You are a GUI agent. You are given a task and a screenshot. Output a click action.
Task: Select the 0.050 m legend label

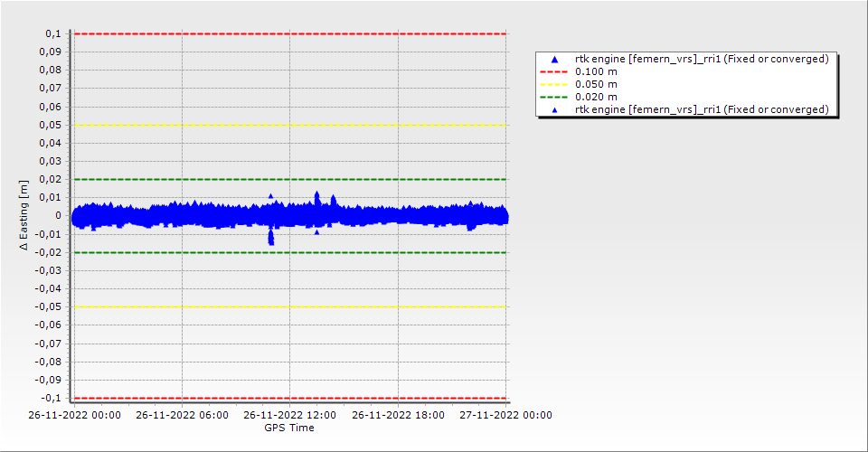pyautogui.click(x=597, y=84)
